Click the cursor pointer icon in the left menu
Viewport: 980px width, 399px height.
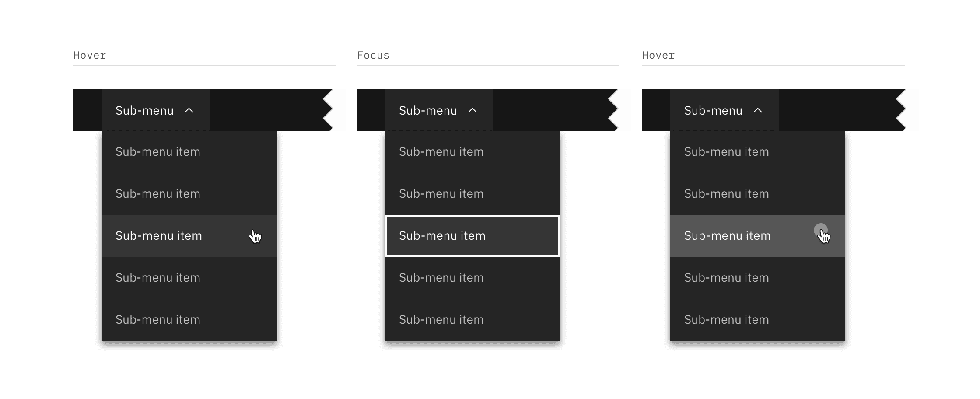coord(255,236)
